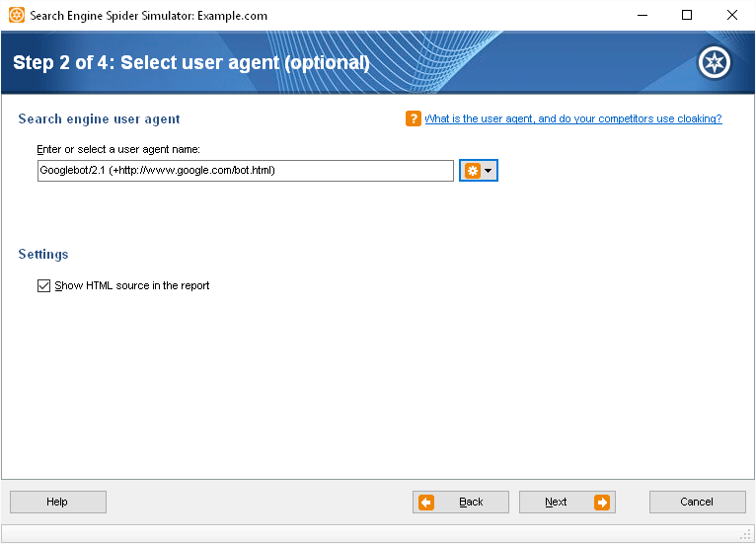Minimize the Spider Simulator window
The image size is (756, 544).
(642, 16)
